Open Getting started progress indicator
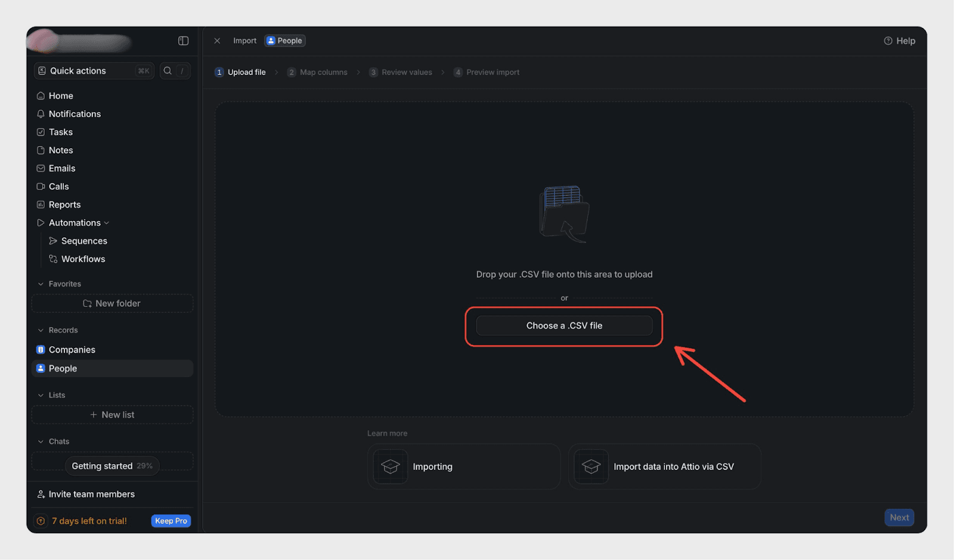The width and height of the screenshot is (954, 560). tap(111, 466)
